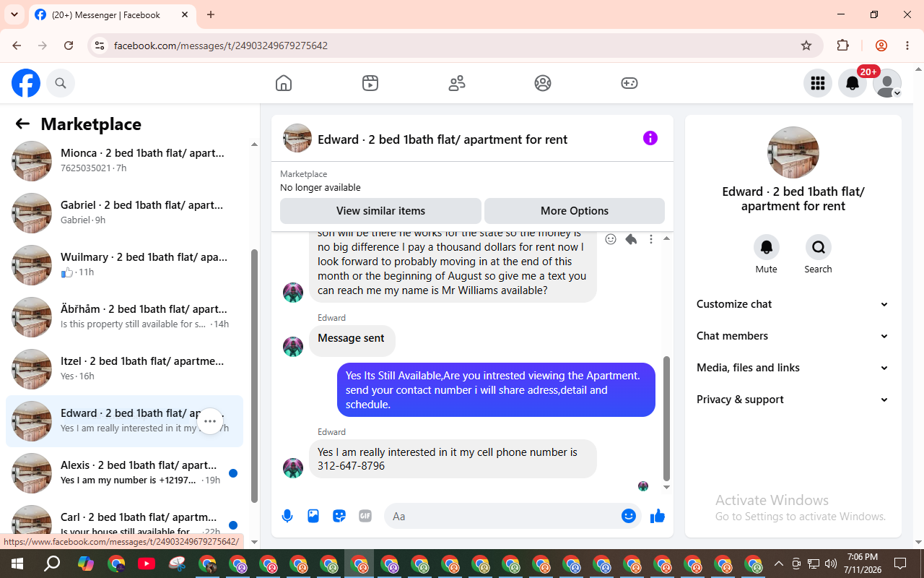Open Äbřhåm conversation
Viewport: 924px width, 578px height.
tap(124, 317)
